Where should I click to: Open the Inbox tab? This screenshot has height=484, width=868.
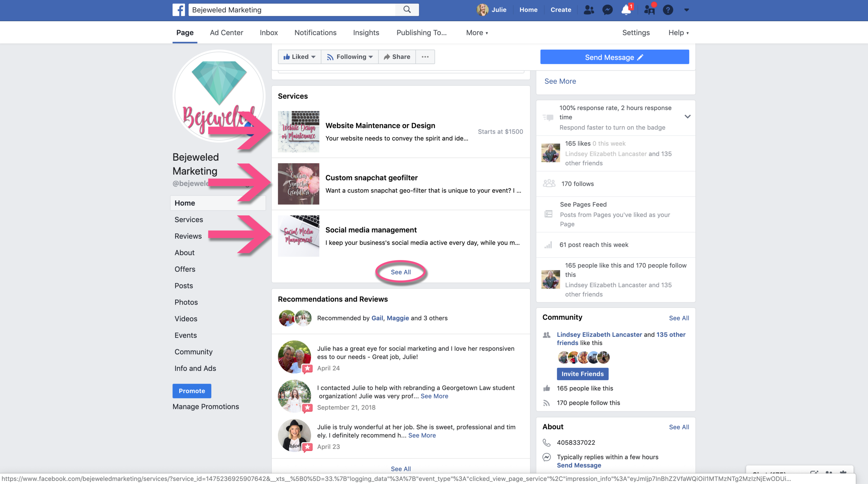tap(269, 33)
